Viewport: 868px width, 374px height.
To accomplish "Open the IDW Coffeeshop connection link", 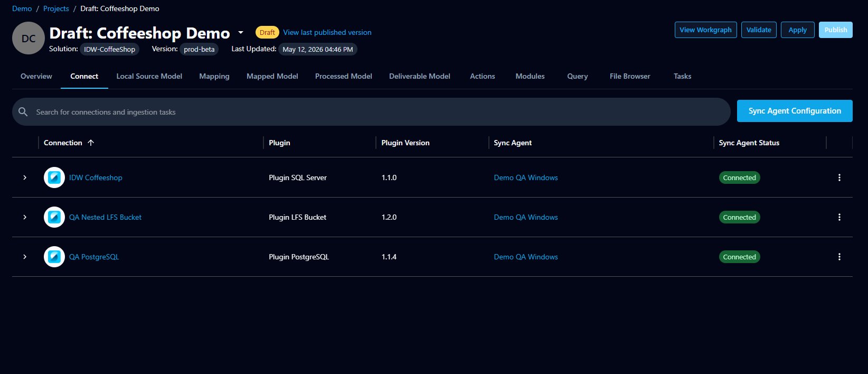I will click(x=96, y=177).
